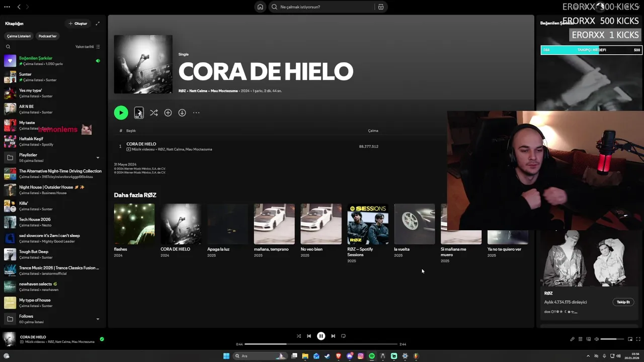Open the RØZ artist link under title
644x362 pixels.
(x=182, y=91)
